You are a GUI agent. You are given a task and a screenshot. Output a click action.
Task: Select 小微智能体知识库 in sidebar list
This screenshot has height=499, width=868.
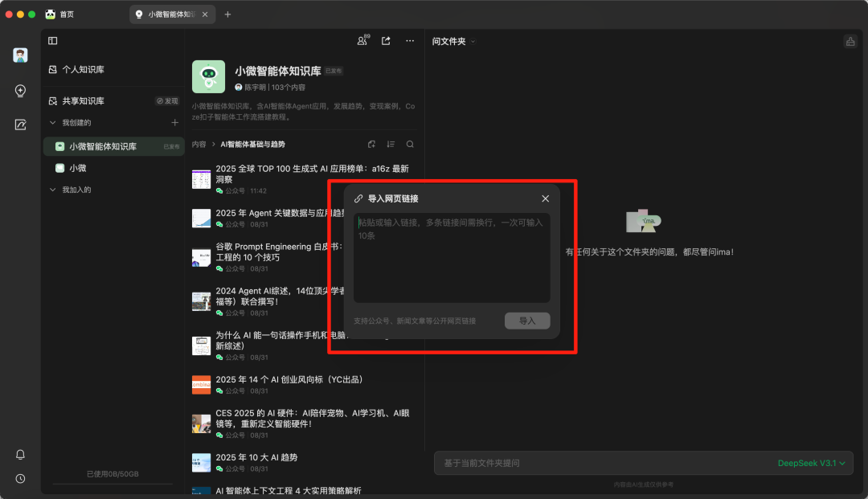[x=113, y=146]
